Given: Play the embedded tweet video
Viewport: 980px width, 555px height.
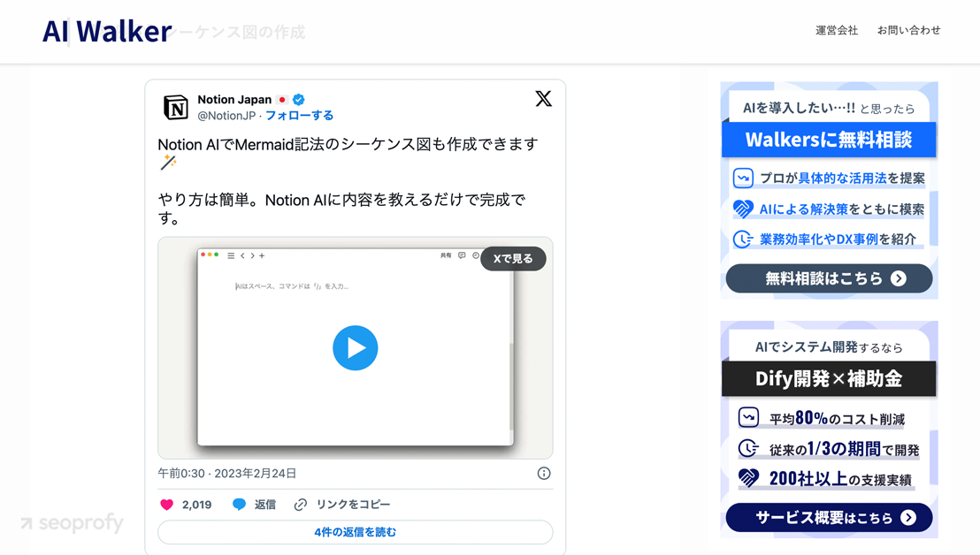Looking at the screenshot, I should pos(355,347).
